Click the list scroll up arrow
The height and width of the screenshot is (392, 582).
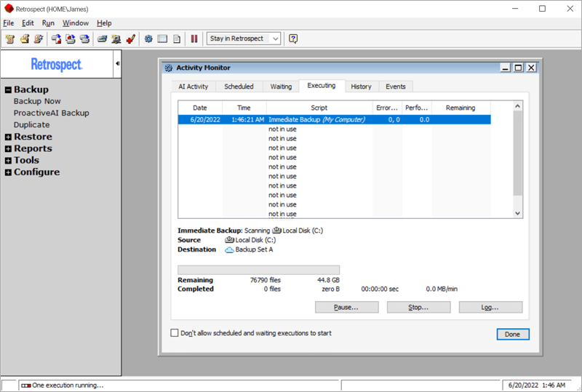517,106
